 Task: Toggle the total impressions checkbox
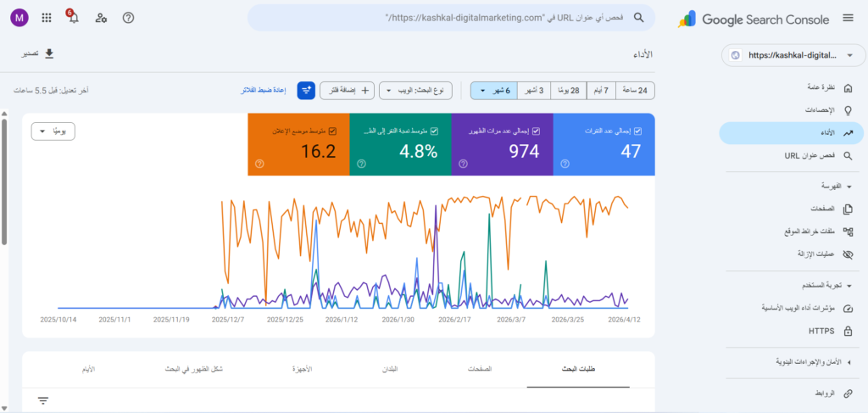coord(536,131)
